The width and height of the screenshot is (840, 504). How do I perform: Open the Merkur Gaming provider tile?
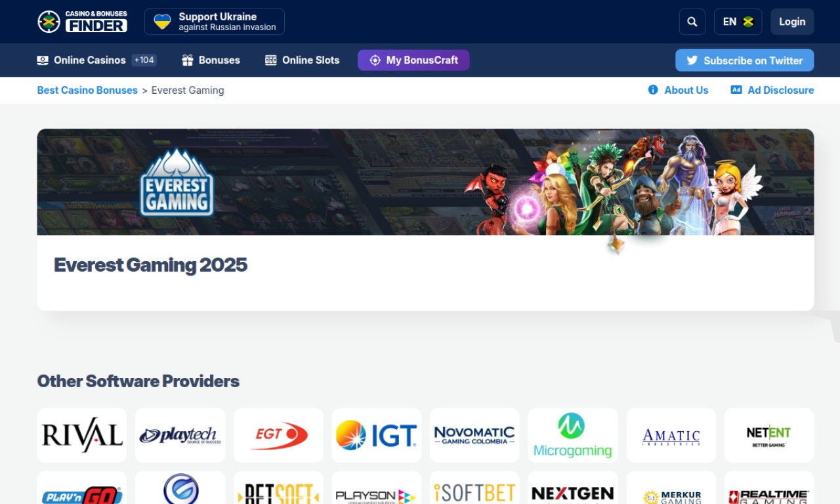click(671, 488)
